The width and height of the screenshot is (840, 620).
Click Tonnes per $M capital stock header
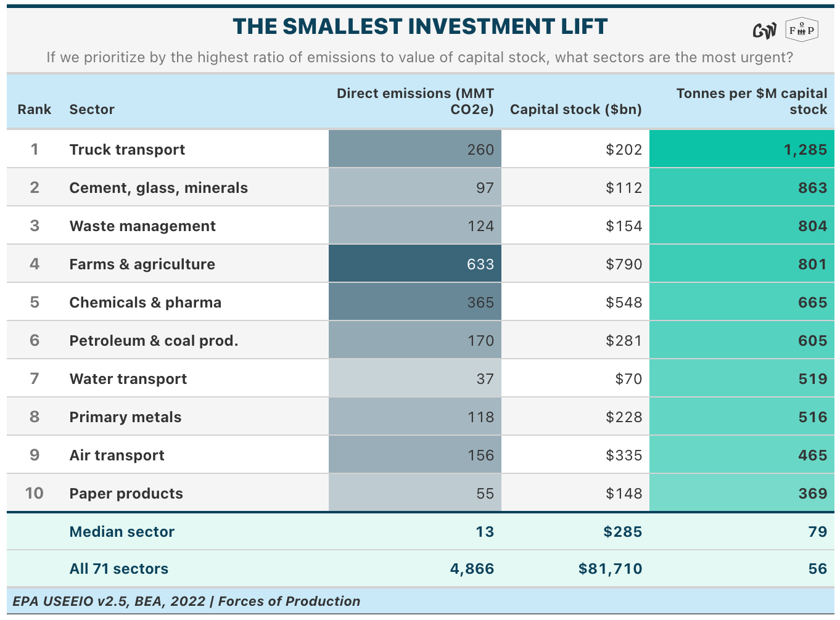click(752, 102)
